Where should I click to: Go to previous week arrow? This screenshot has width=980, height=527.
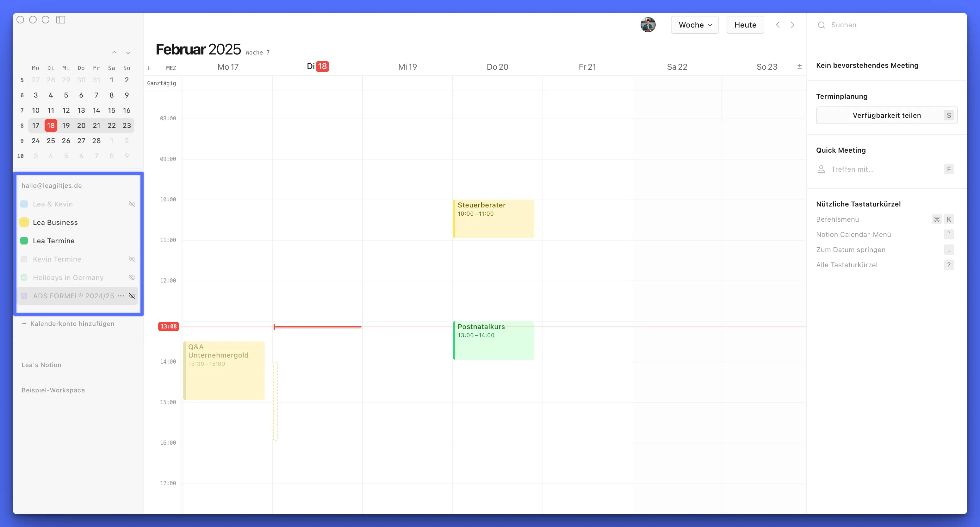coord(778,25)
